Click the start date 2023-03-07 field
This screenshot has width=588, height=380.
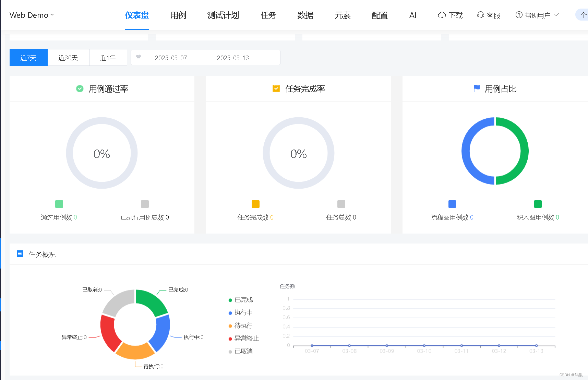[171, 58]
